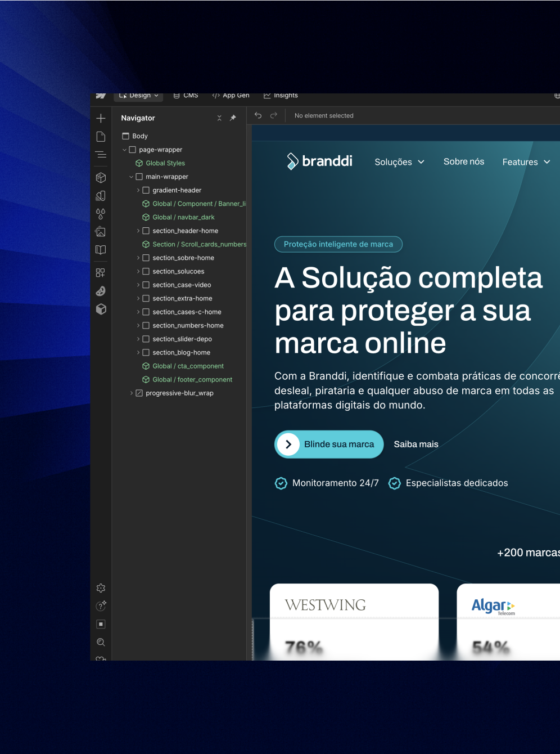The image size is (560, 754).
Task: Open the Insights tab
Action: pyautogui.click(x=281, y=96)
